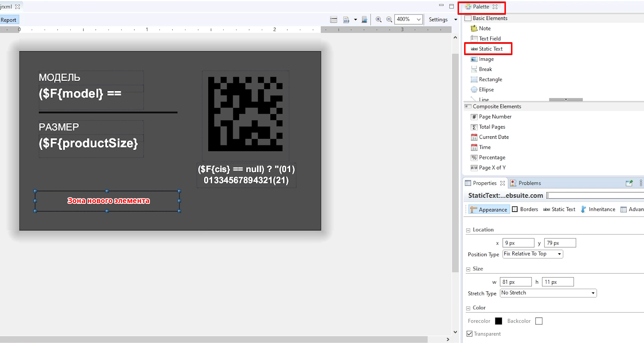This screenshot has height=343, width=644.
Task: Select the Зона нового элемента text box
Action: (107, 201)
